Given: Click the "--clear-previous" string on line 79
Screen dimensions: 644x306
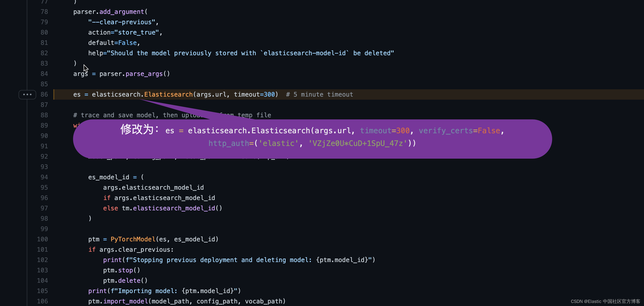Looking at the screenshot, I should click(x=122, y=22).
